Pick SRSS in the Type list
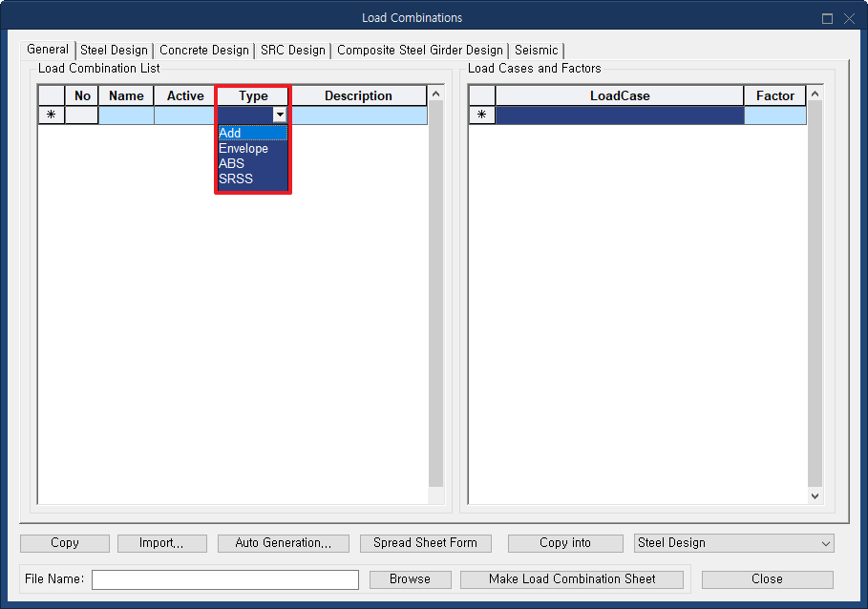Viewport: 868px width, 609px height. click(236, 178)
